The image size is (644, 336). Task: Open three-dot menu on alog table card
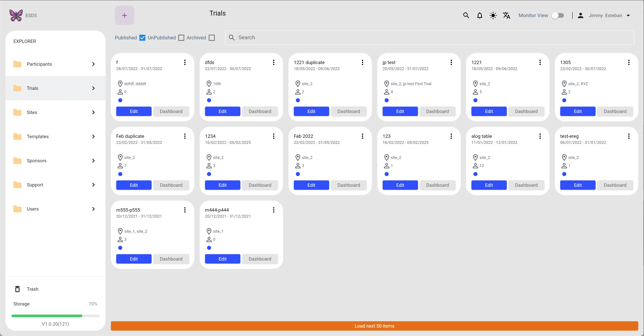click(x=540, y=136)
